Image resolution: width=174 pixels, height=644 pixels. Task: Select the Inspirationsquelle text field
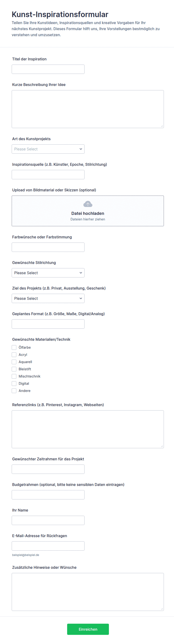click(x=48, y=175)
